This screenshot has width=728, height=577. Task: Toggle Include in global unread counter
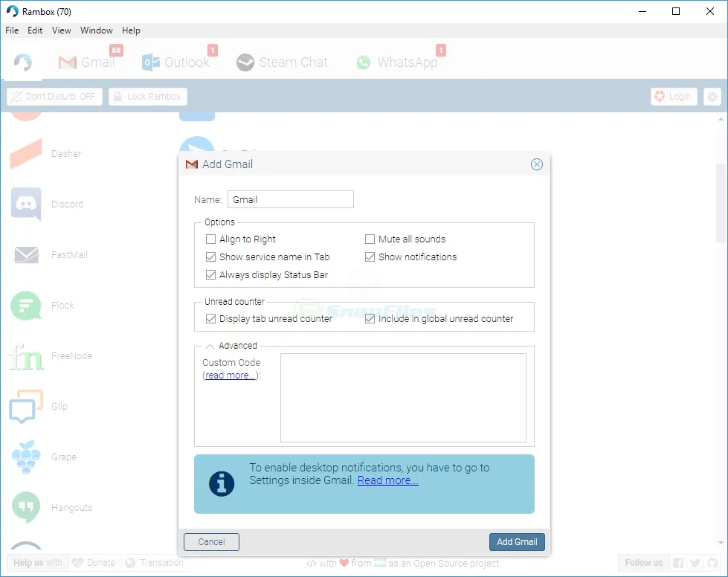(x=370, y=318)
